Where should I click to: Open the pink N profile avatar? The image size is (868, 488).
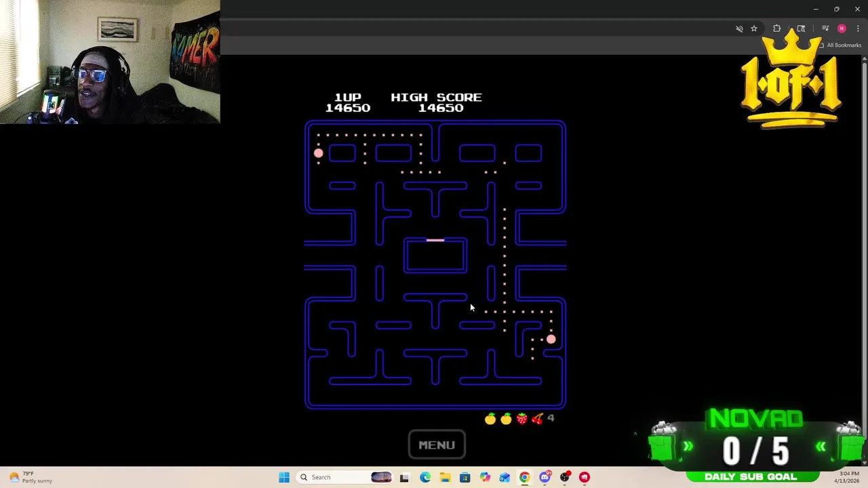[x=842, y=28]
